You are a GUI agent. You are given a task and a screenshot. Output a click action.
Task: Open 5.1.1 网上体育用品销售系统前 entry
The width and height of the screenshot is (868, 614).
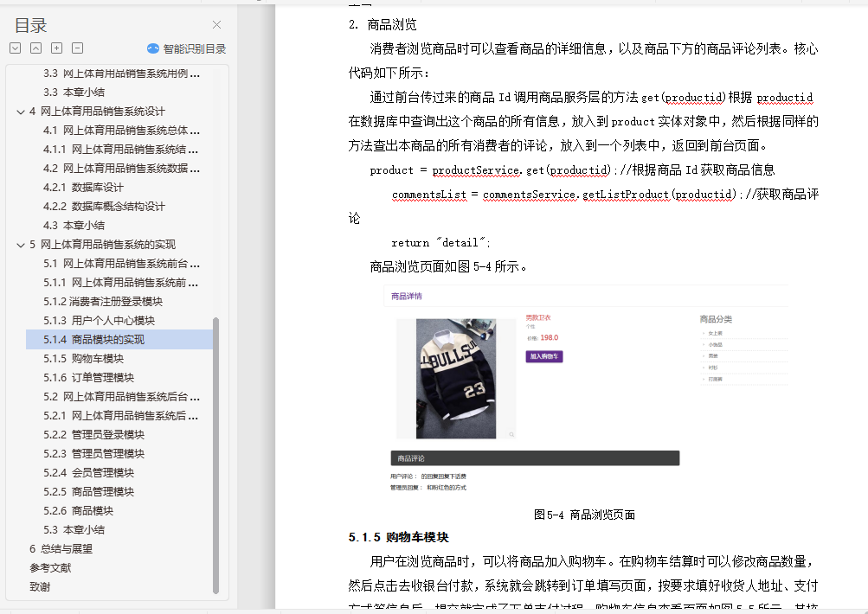(x=120, y=283)
